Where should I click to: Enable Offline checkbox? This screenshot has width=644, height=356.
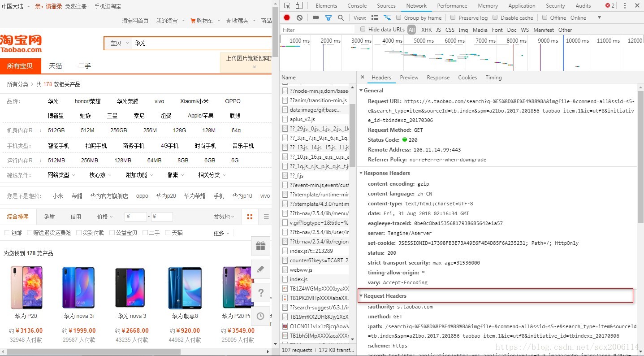click(x=545, y=17)
